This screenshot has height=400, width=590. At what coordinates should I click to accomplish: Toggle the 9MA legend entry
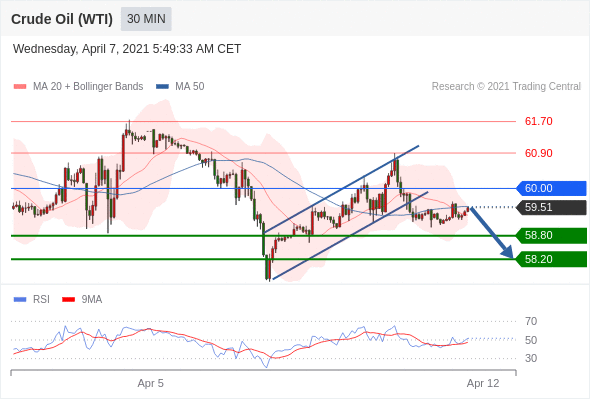(82, 300)
